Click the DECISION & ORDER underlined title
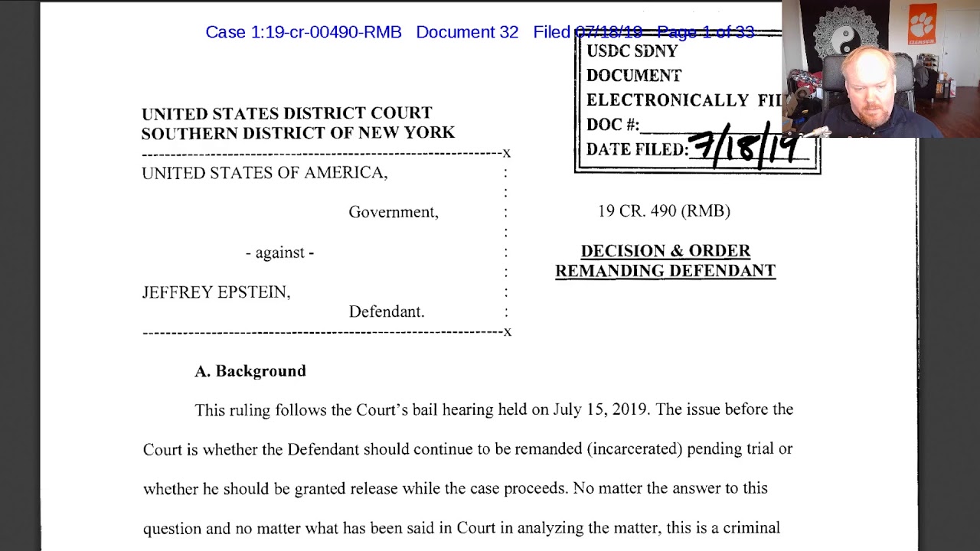The height and width of the screenshot is (551, 980). click(665, 251)
